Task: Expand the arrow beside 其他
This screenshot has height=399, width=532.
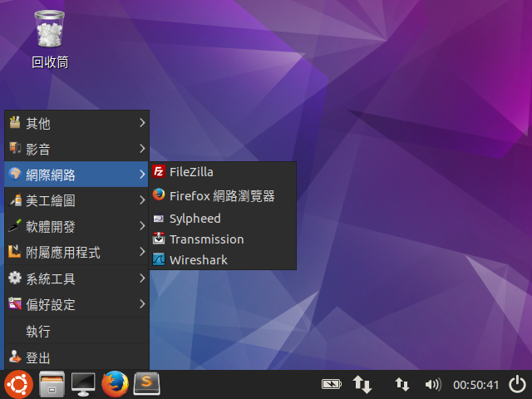Action: pos(142,122)
